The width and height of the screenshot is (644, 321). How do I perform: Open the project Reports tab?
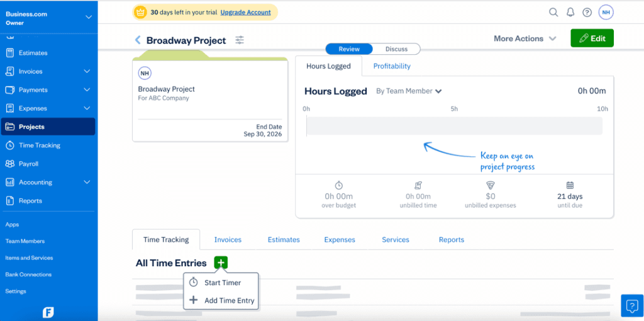[x=452, y=240]
